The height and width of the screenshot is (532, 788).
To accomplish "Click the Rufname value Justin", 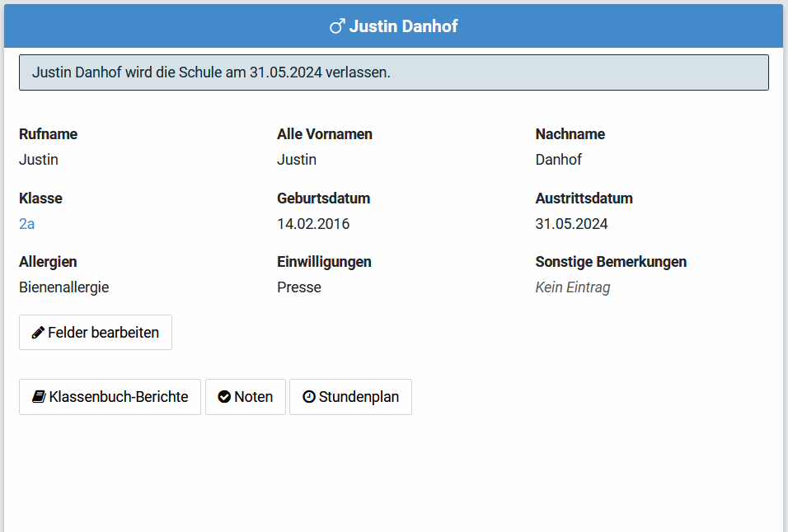I will click(x=39, y=160).
